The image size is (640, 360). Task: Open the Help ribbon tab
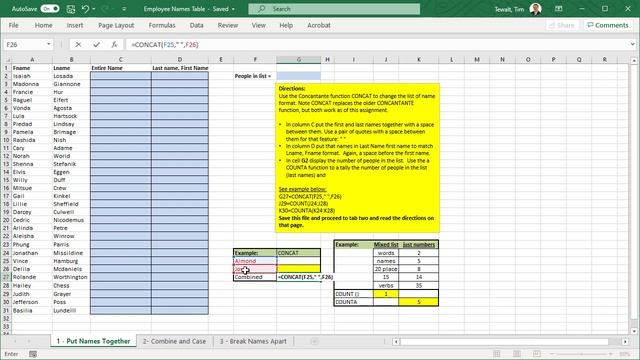286,25
